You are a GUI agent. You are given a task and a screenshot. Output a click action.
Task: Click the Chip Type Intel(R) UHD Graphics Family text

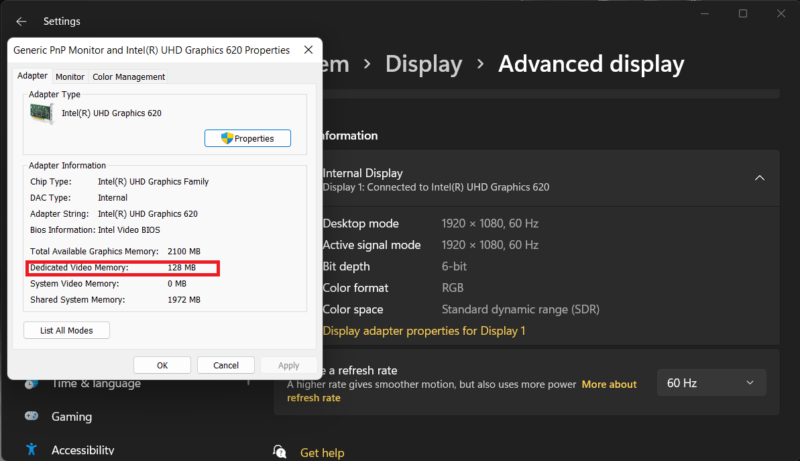pos(153,182)
